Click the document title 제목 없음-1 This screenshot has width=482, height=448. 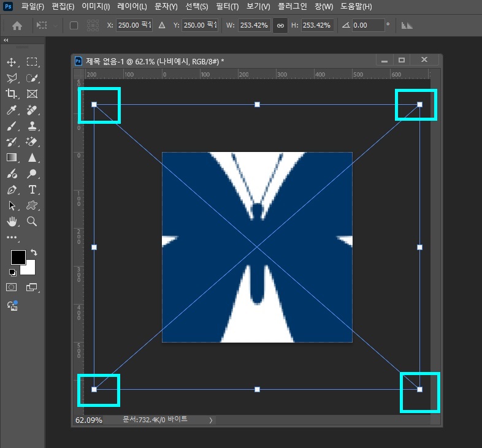(105, 61)
